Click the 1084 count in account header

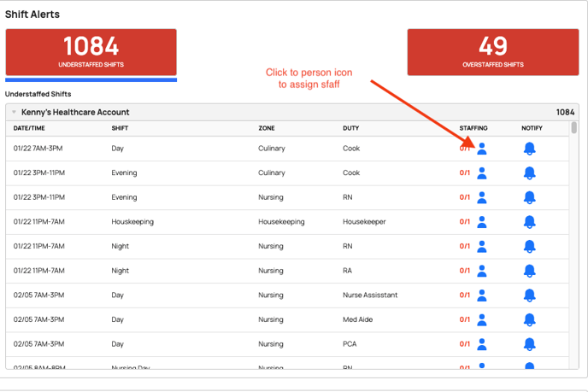click(x=565, y=112)
